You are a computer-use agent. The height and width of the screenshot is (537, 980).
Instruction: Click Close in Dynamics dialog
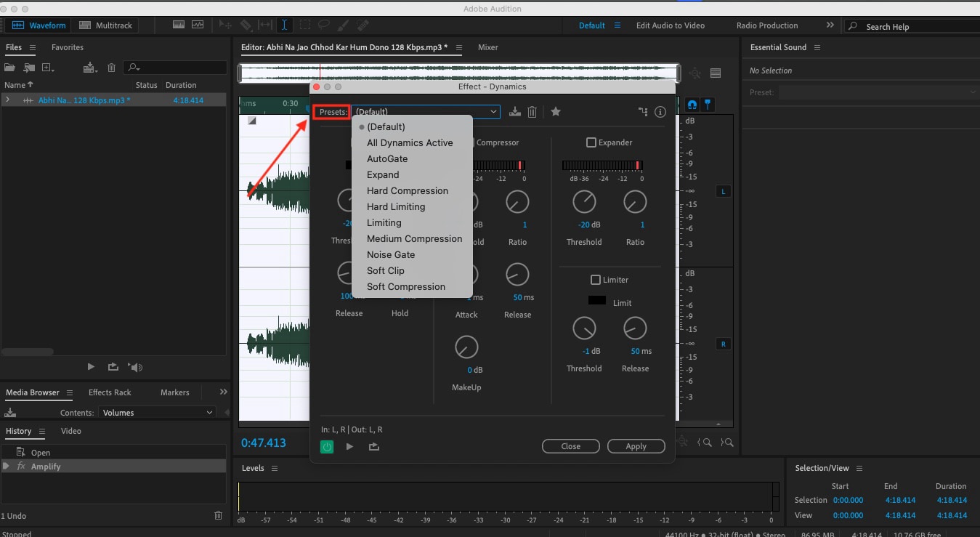(x=570, y=446)
